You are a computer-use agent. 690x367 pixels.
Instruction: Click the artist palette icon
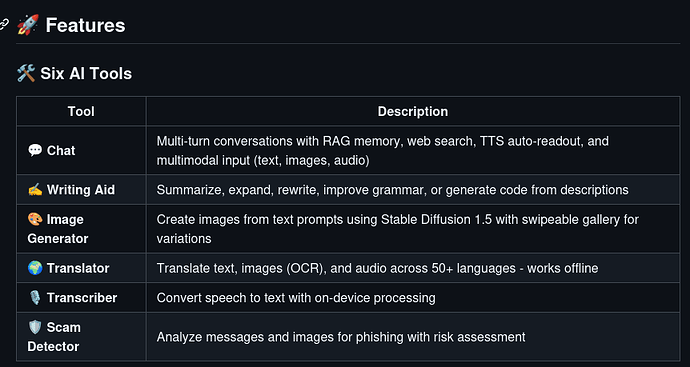click(x=35, y=219)
